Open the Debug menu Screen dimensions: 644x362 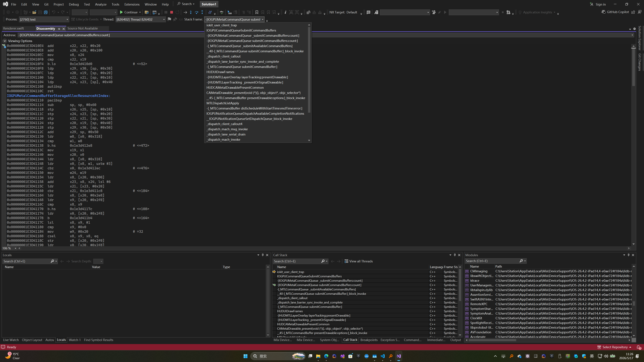74,4
